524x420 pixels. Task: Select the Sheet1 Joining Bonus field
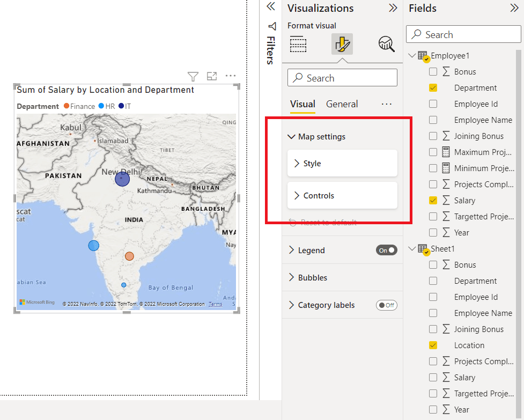478,329
